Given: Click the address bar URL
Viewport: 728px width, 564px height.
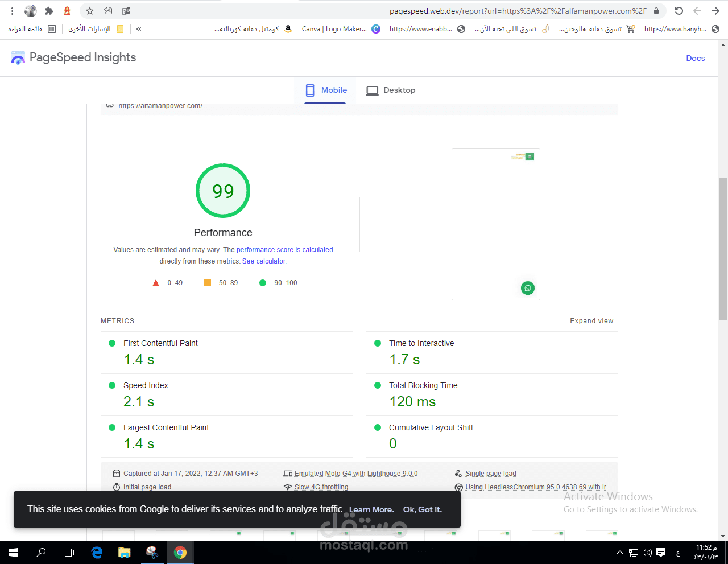Looking at the screenshot, I should coord(518,11).
